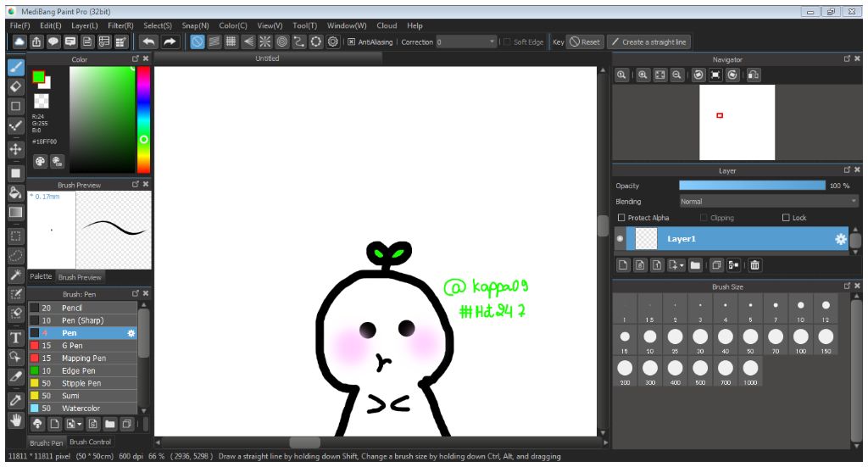Toggle Layer1 visibility dot
868x467 pixels.
620,239
